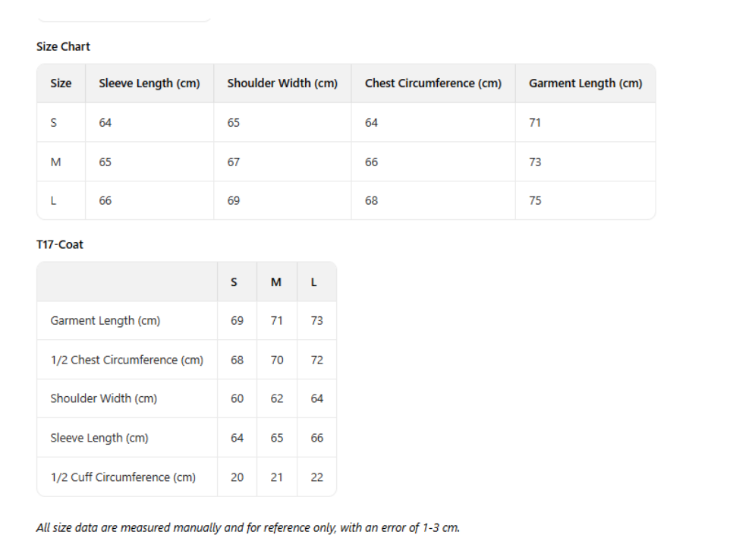The width and height of the screenshot is (752, 560).
Task: Click the 1/2 Cuff Circumference (cm) row label
Action: coord(123,477)
